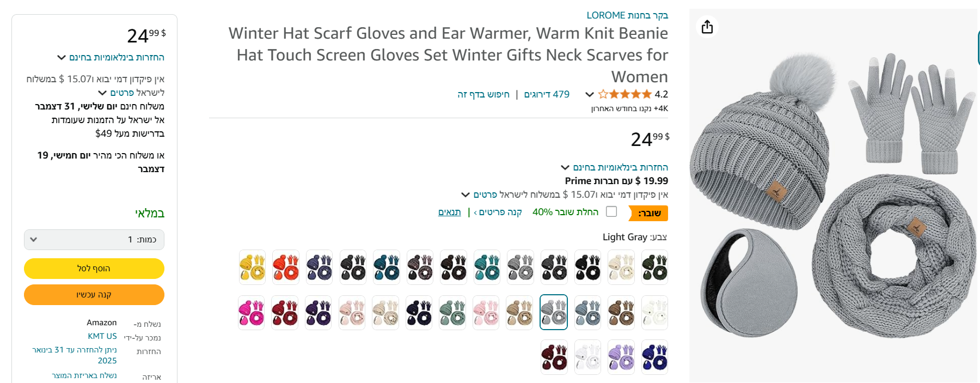Viewport: 980px width, 383px height.
Task: Click the 4.2 star rating icons
Action: pyautogui.click(x=624, y=94)
